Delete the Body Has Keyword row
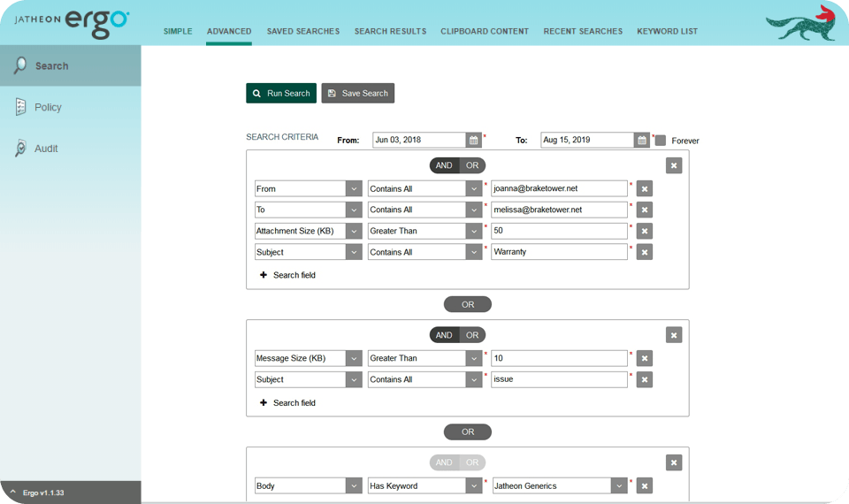 [x=645, y=486]
